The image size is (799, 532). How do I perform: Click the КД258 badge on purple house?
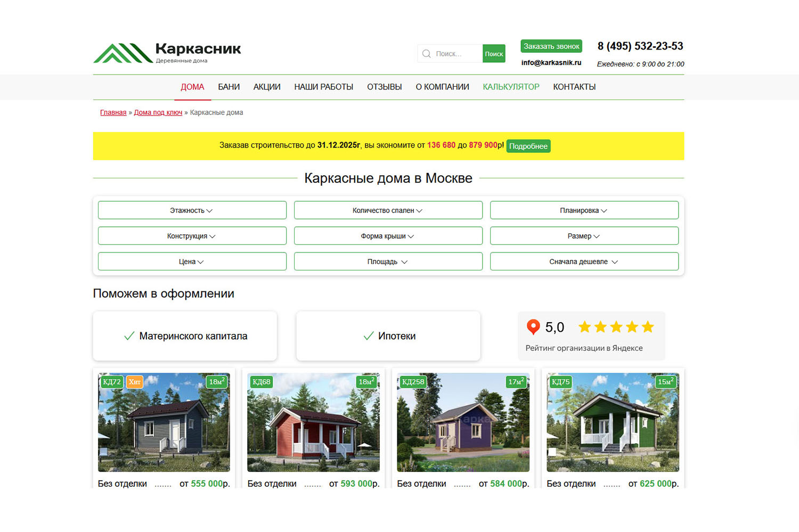click(413, 382)
